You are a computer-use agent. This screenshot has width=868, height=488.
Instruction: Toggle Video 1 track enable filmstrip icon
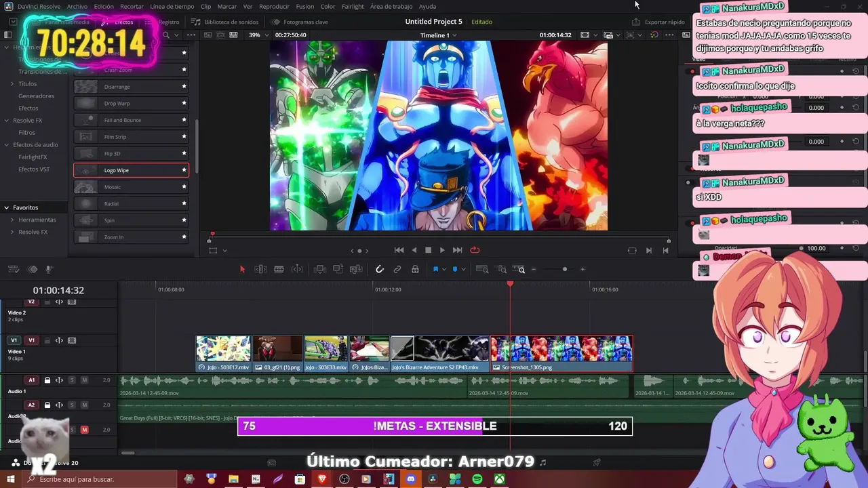72,340
